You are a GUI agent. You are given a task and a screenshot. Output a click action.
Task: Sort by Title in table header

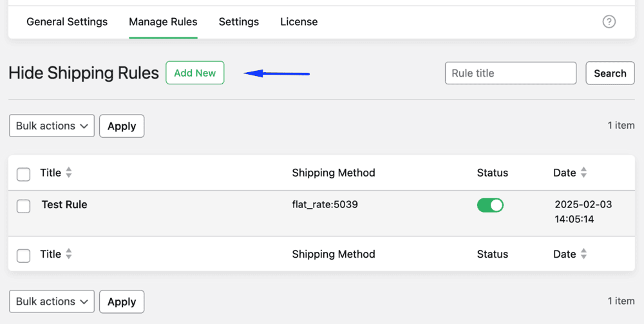tap(56, 173)
